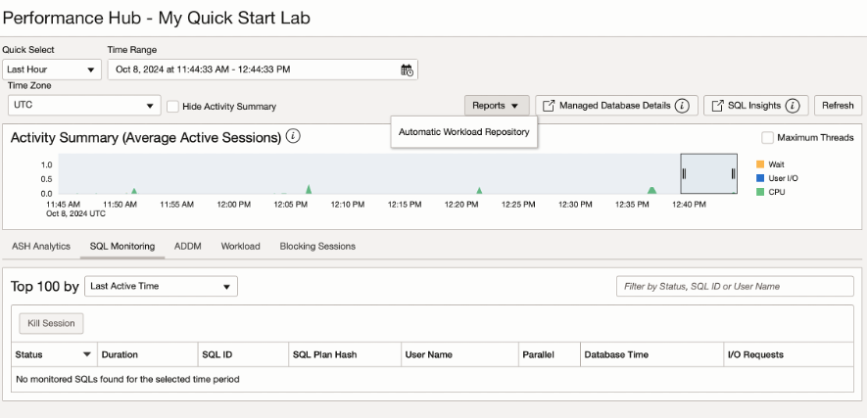Open the Top 100 by Last Active Time dropdown
This screenshot has height=419, width=868.
(161, 287)
